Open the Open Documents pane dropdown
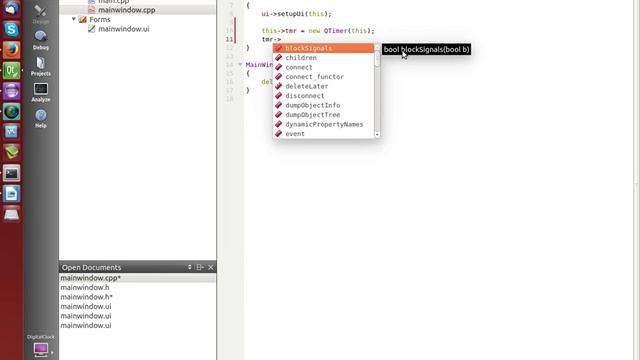 (189, 267)
